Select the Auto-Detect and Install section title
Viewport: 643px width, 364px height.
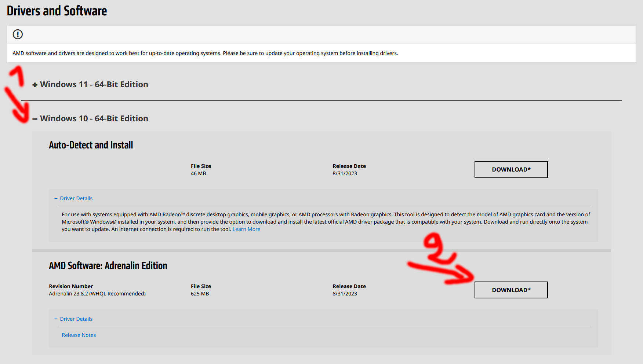[91, 145]
